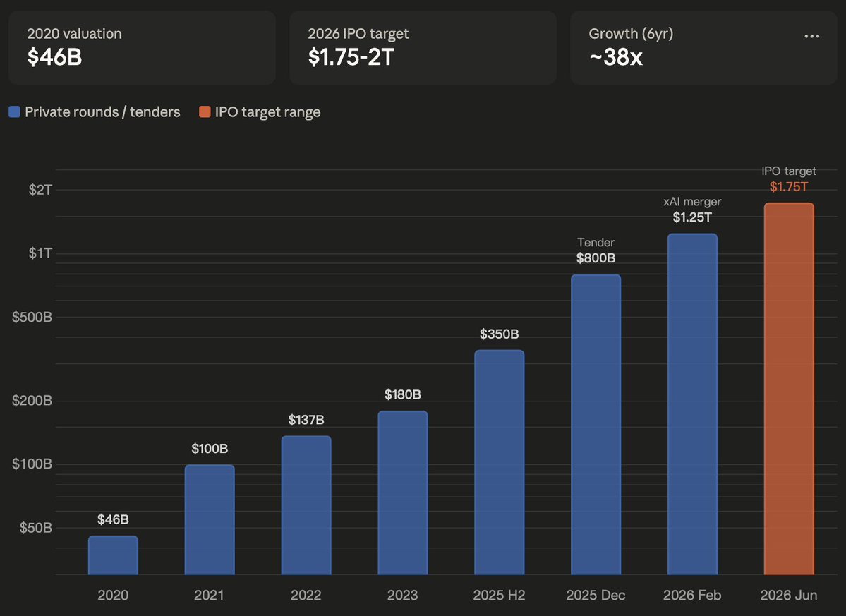Click the 2025 H2 bar showing $350B

click(499, 462)
